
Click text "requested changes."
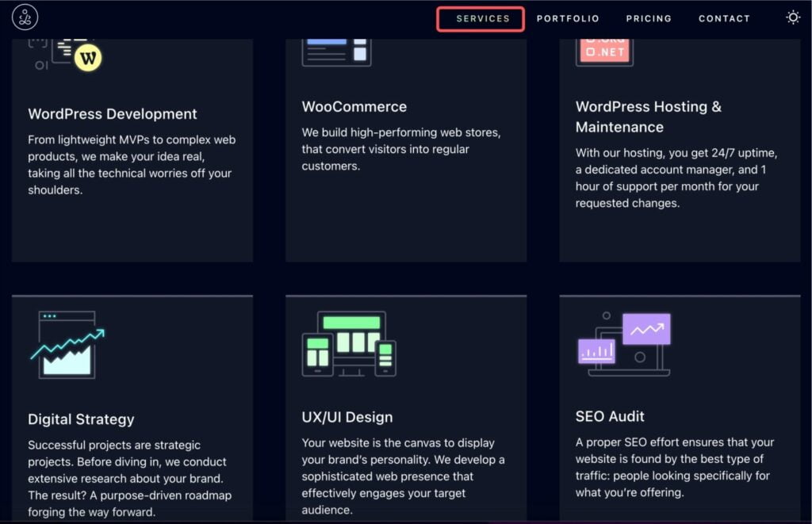[628, 204]
